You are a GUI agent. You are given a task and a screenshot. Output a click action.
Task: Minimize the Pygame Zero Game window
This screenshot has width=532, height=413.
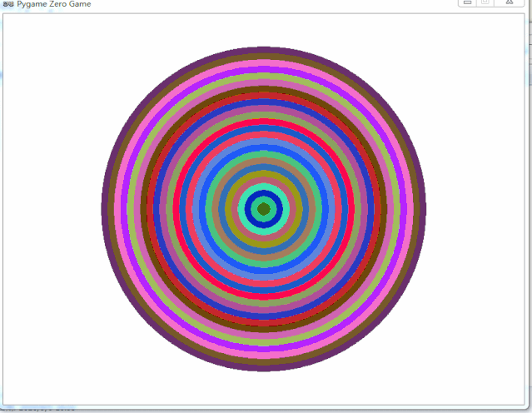pos(467,2)
